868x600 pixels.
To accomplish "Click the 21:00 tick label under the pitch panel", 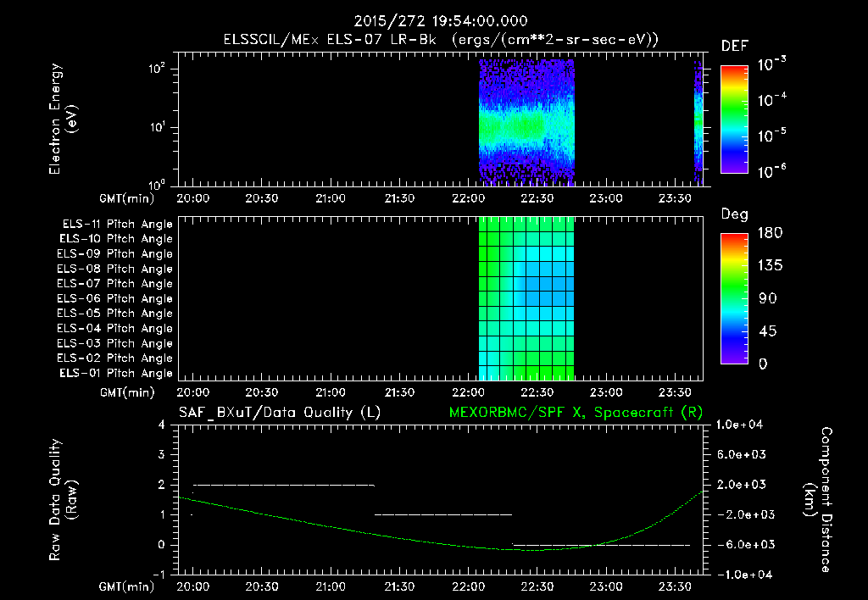I will 331,393.
